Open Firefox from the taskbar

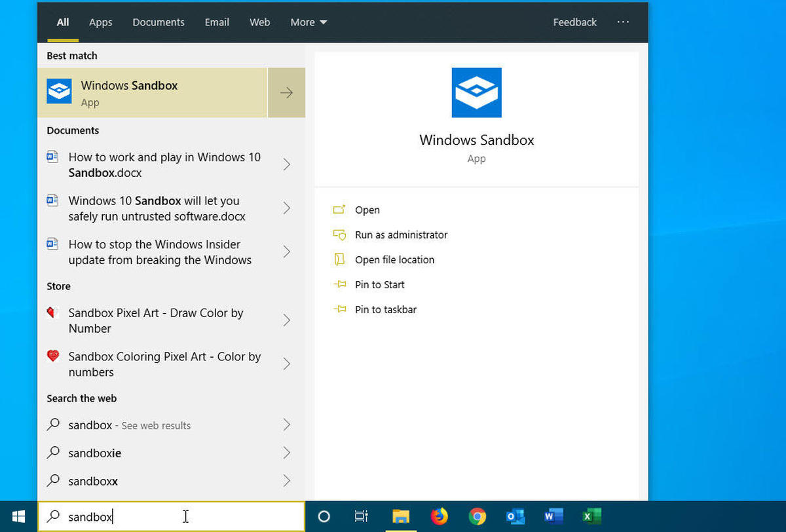(x=439, y=516)
